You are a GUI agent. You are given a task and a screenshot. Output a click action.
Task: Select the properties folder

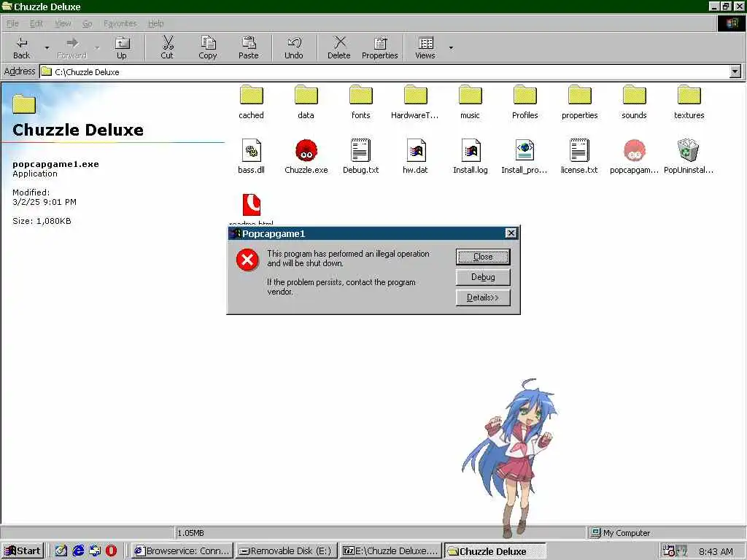tap(580, 102)
